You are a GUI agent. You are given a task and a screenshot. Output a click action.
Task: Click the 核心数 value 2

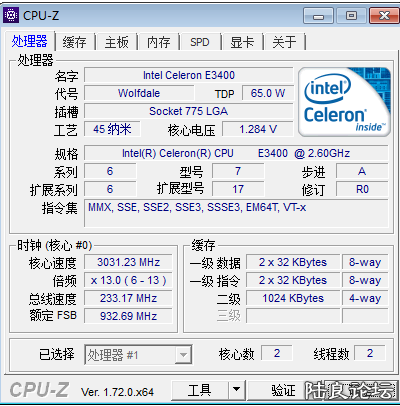(277, 353)
